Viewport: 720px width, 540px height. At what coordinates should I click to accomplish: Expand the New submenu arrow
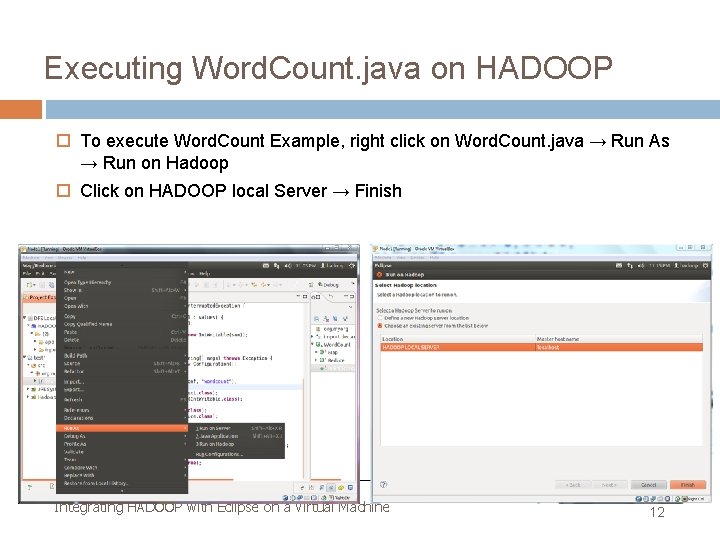(185, 272)
